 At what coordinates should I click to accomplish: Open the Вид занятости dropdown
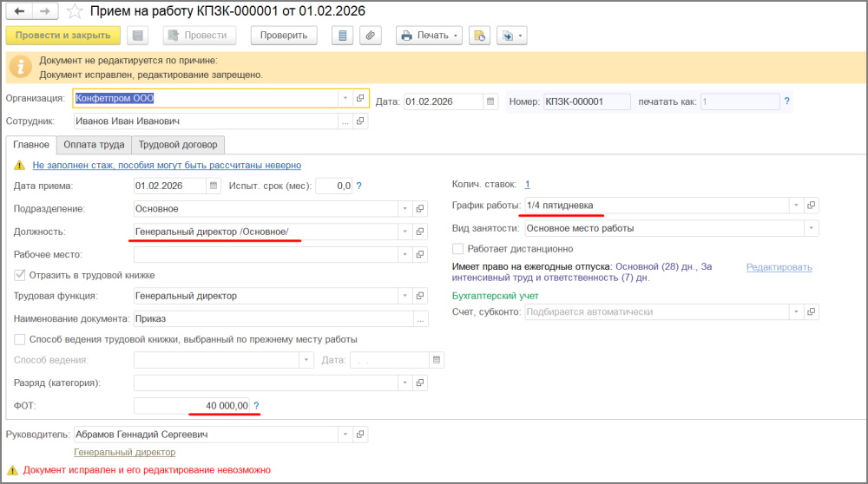[811, 228]
